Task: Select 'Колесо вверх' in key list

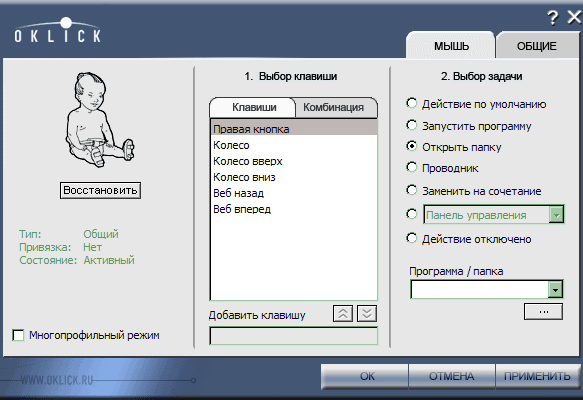Action: (294, 161)
